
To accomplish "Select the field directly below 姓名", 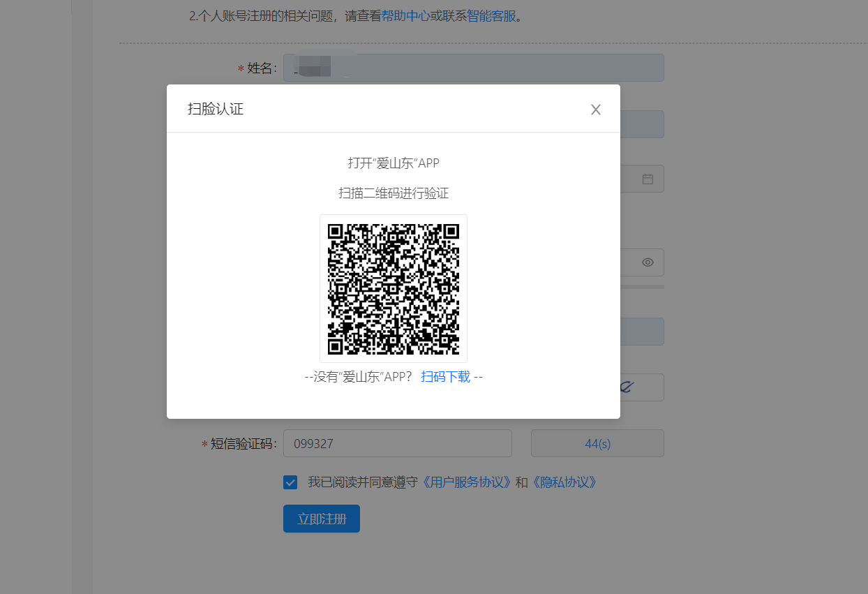I will click(641, 124).
